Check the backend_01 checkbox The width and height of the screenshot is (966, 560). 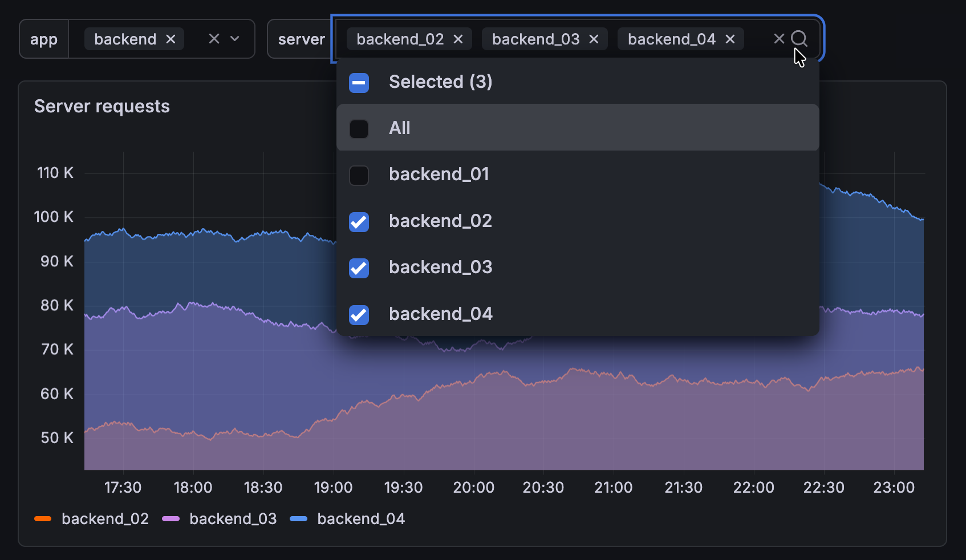click(x=359, y=176)
